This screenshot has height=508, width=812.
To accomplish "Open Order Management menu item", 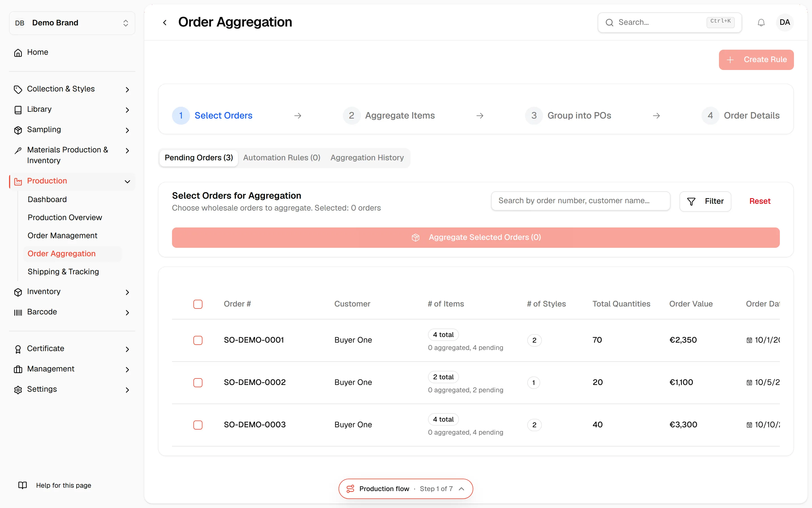I will [x=62, y=236].
